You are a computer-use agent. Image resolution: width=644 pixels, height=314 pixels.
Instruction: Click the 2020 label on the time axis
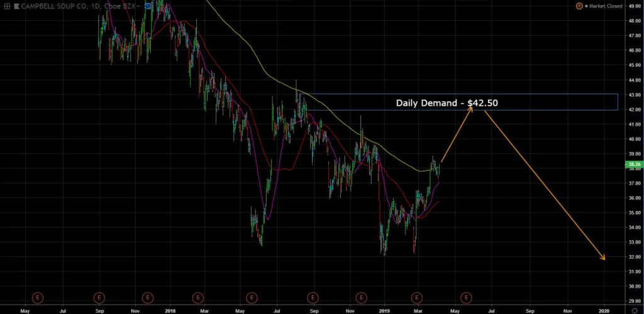(604, 310)
